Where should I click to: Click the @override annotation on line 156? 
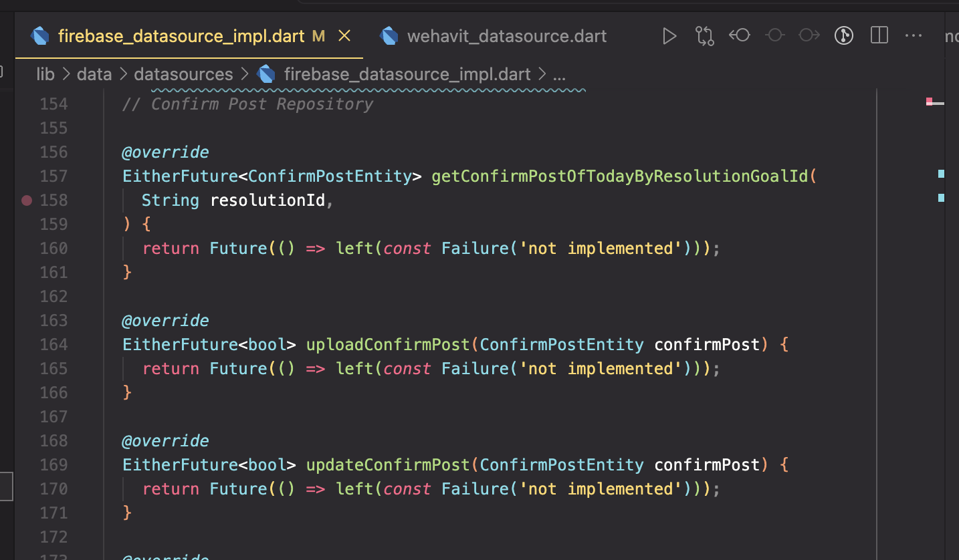click(x=165, y=152)
